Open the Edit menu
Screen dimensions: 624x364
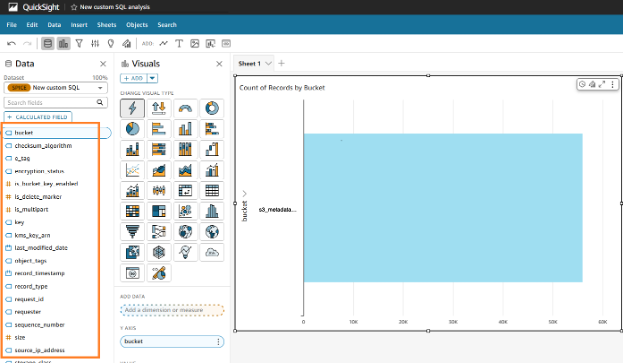(32, 25)
